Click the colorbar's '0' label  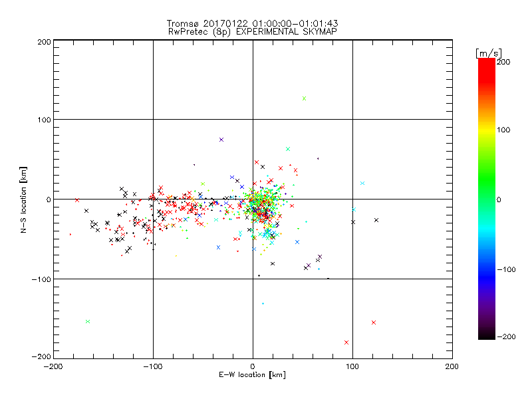coord(499,200)
